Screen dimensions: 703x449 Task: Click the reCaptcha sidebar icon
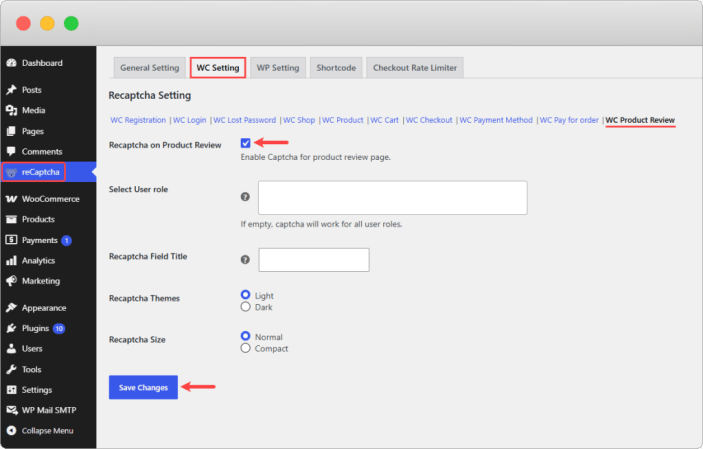[11, 172]
